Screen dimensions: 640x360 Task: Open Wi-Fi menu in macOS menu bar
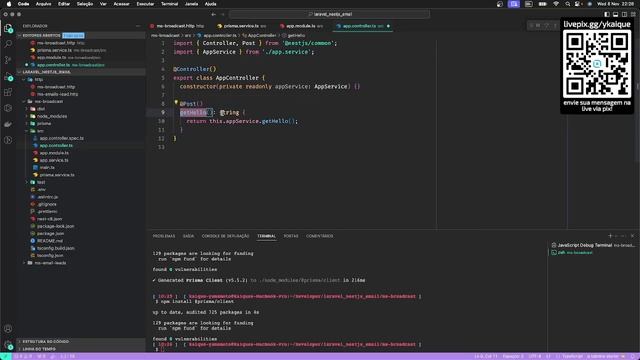coord(556,4)
